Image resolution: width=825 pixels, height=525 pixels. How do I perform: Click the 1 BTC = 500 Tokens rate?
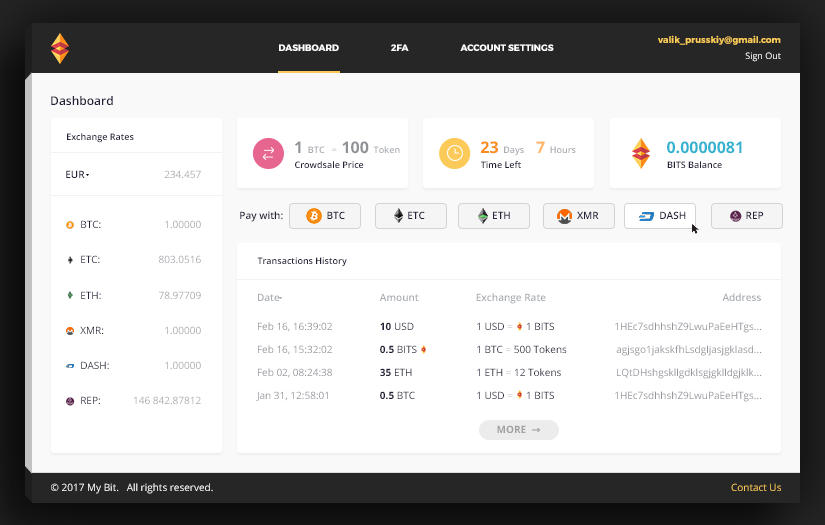click(521, 349)
